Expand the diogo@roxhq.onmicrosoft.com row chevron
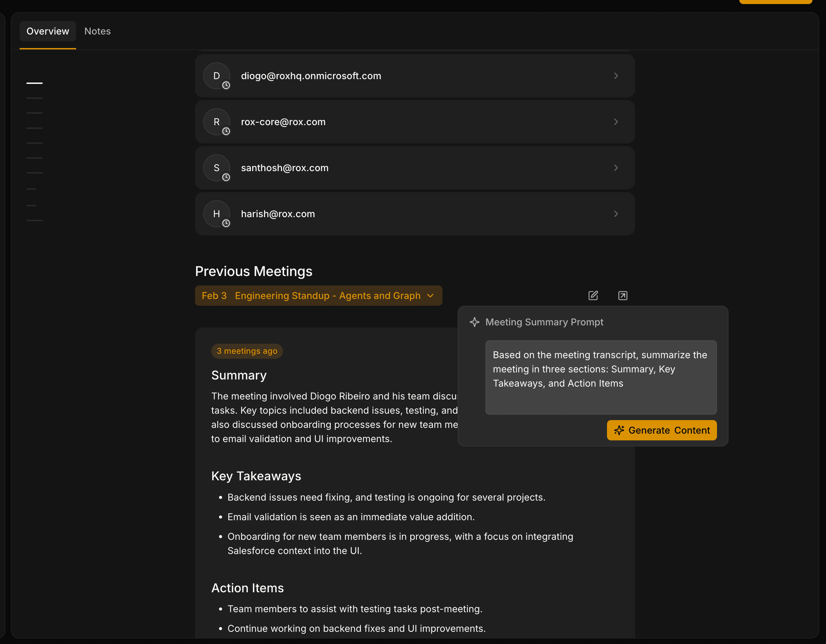Viewport: 826px width, 644px height. tap(616, 75)
